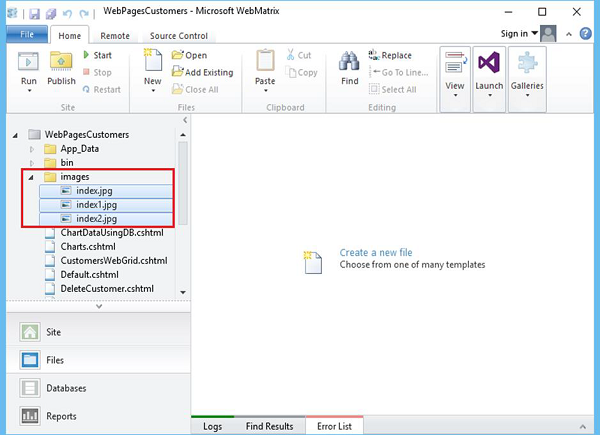
Task: Click the Save icon in title bar
Action: click(x=33, y=12)
